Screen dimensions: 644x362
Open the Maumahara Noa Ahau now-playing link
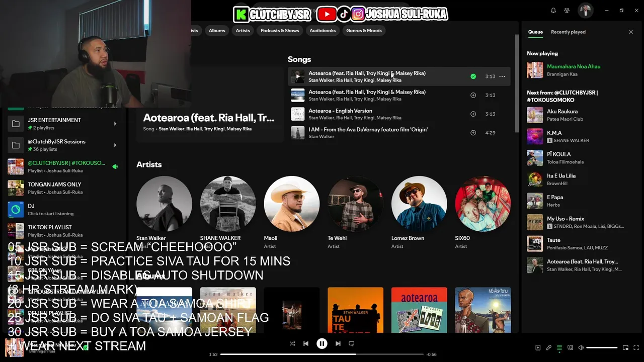pos(574,66)
